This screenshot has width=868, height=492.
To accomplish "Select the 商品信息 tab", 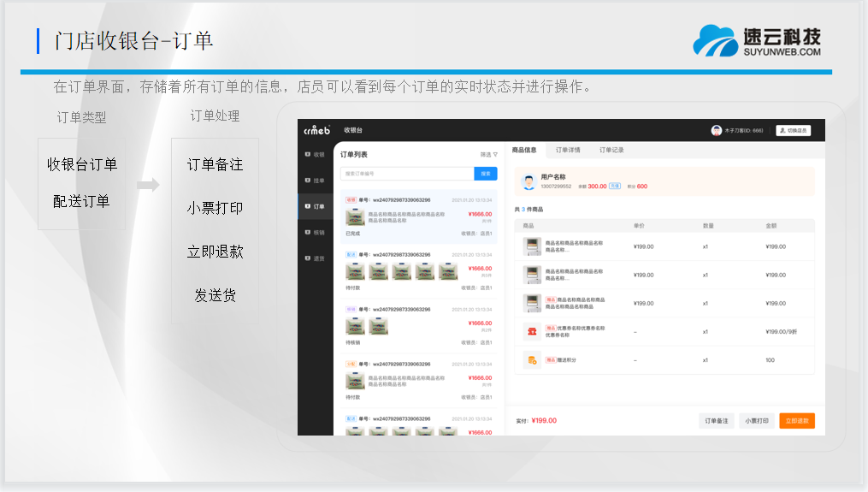I will tap(524, 150).
